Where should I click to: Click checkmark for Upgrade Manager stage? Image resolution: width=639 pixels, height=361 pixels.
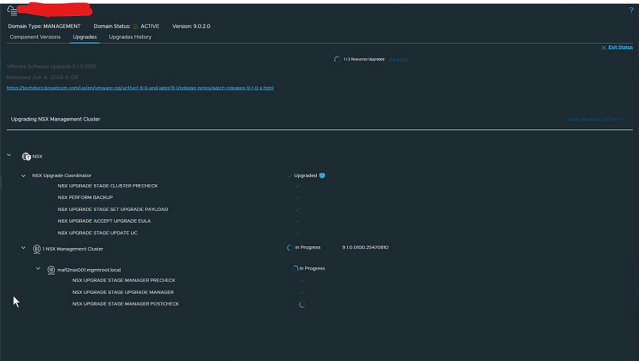302,292
